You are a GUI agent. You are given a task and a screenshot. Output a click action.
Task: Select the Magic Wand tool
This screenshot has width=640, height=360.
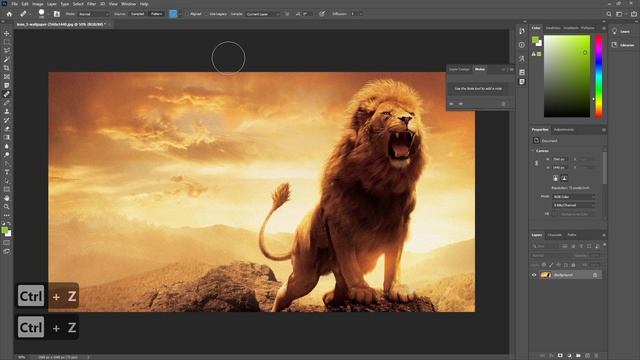tap(7, 60)
